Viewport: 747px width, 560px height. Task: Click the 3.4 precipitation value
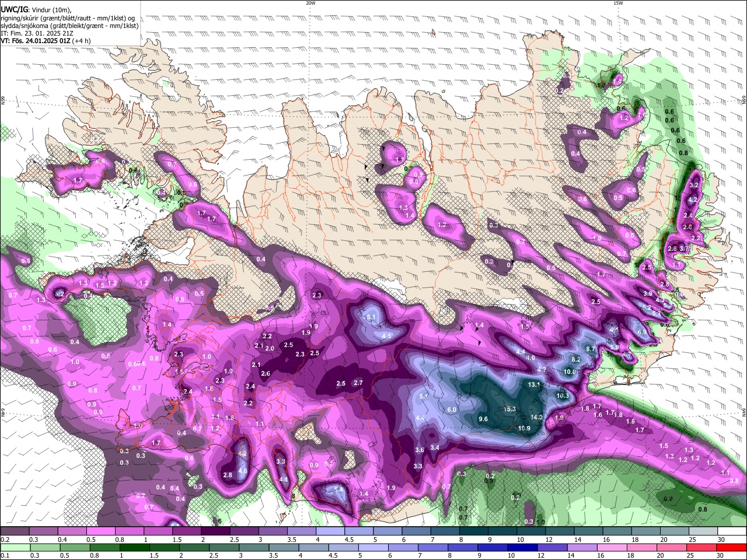pos(435,447)
